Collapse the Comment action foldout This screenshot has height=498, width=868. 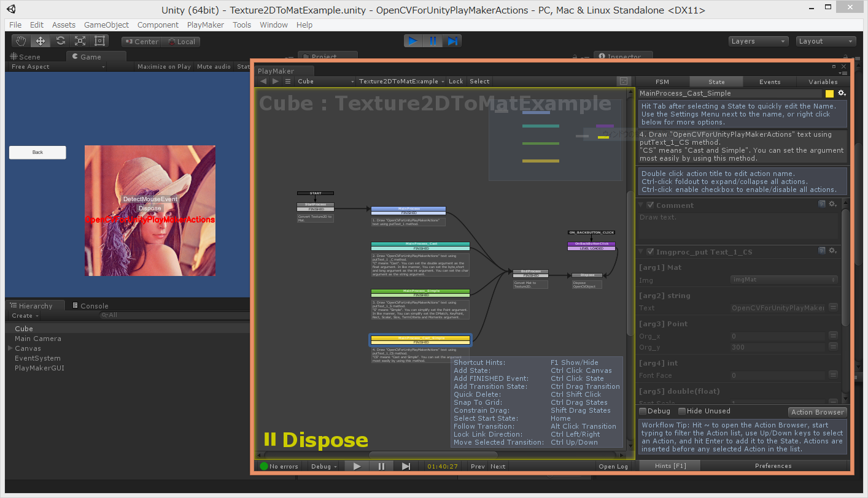[x=641, y=205]
